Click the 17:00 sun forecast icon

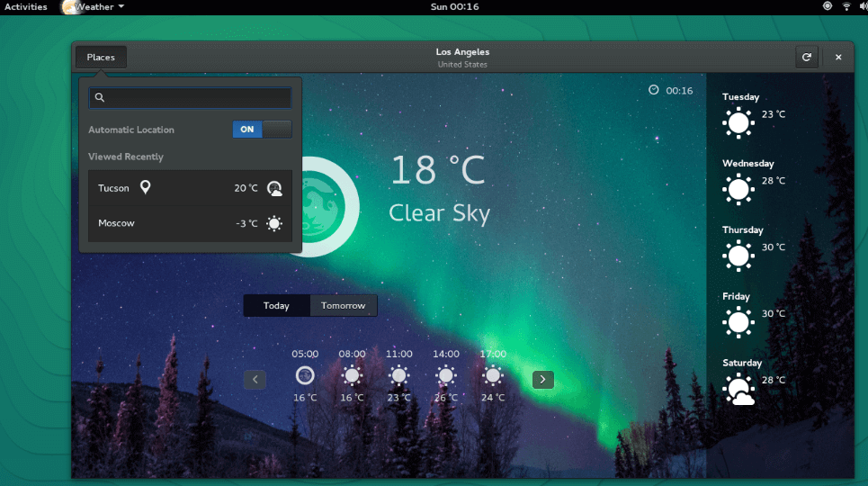point(493,375)
